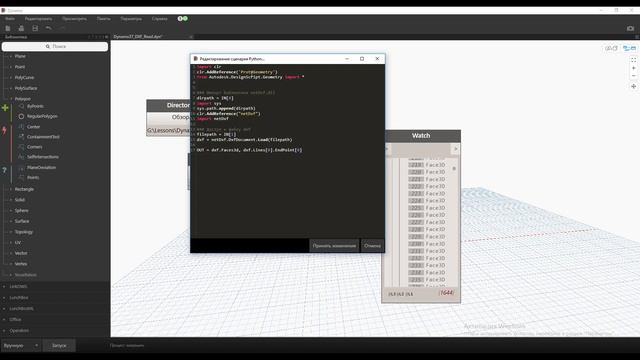Open the Файл menu
This screenshot has width=640, height=360.
tap(10, 19)
